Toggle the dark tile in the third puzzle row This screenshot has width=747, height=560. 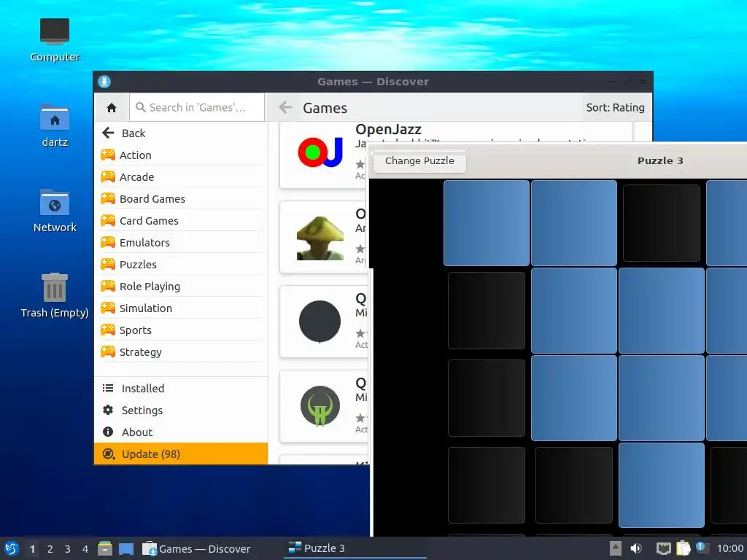[487, 398]
